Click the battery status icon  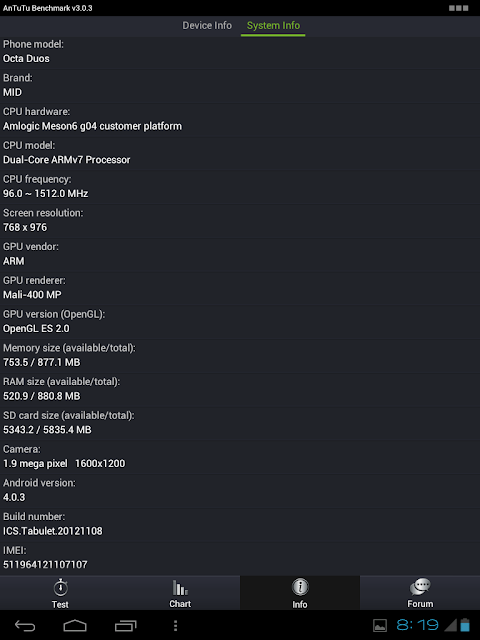[x=465, y=625]
